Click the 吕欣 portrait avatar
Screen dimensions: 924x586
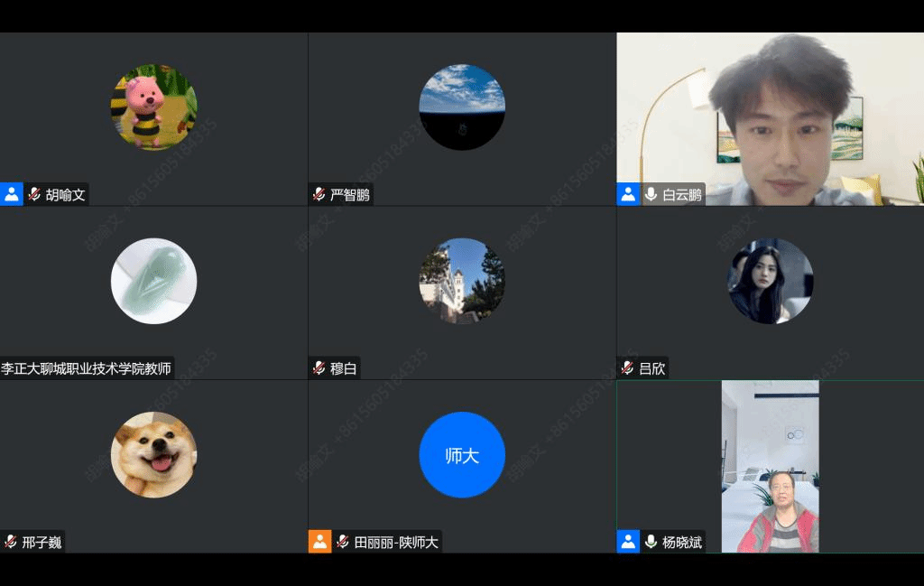point(770,281)
